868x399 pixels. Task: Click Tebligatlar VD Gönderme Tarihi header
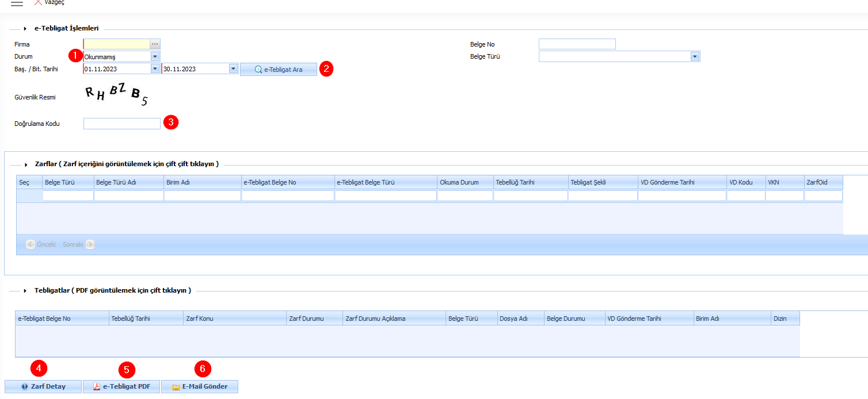pos(649,319)
